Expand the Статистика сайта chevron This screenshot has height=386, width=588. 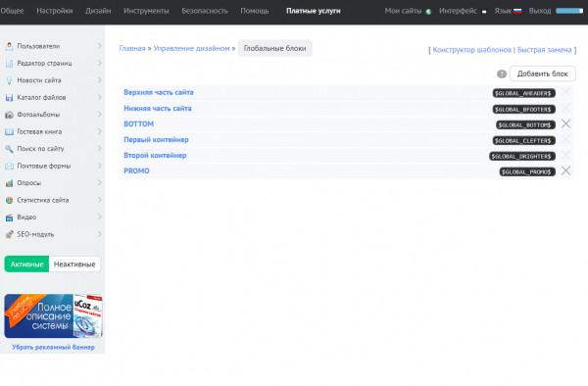(99, 200)
